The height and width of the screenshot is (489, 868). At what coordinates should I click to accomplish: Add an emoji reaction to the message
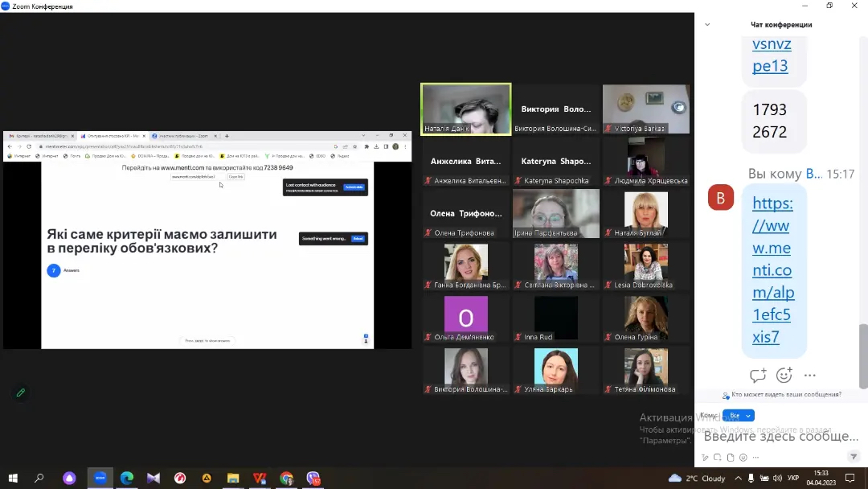pos(784,376)
